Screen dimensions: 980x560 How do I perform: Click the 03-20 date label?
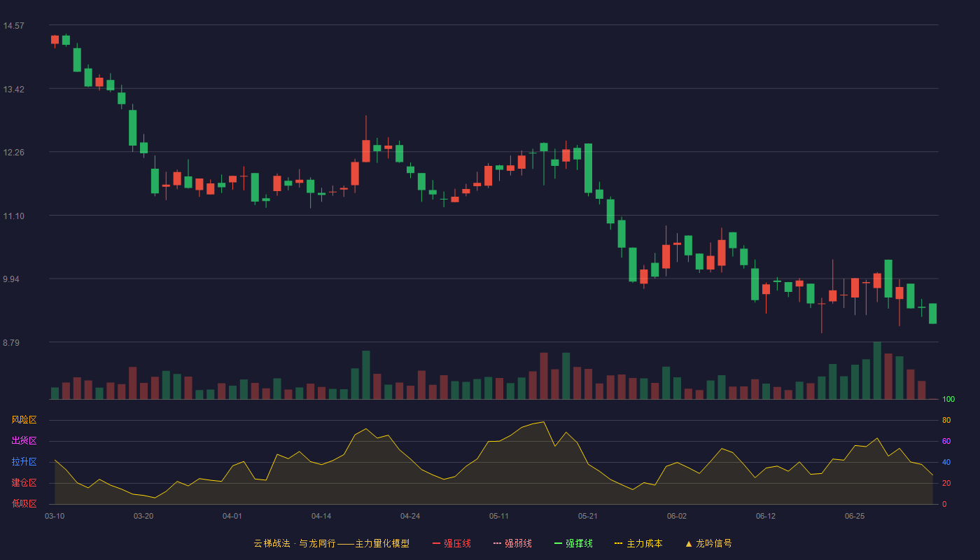coord(143,516)
